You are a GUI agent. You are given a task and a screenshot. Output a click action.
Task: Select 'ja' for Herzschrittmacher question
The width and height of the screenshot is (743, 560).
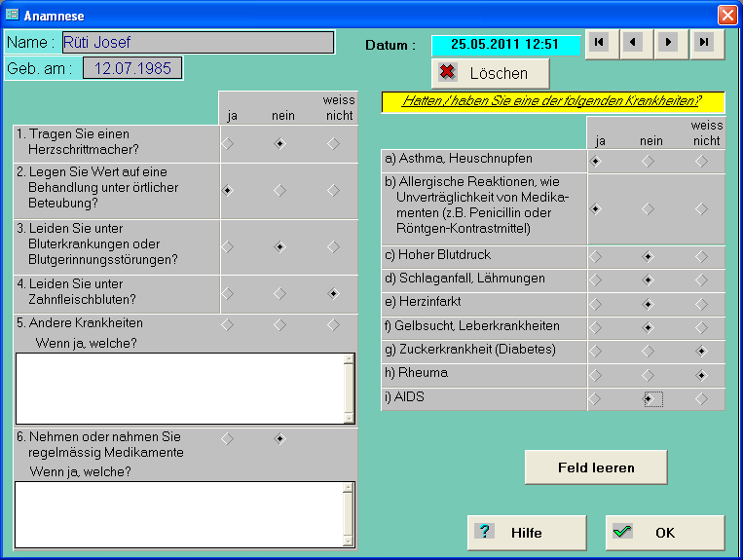tap(228, 143)
